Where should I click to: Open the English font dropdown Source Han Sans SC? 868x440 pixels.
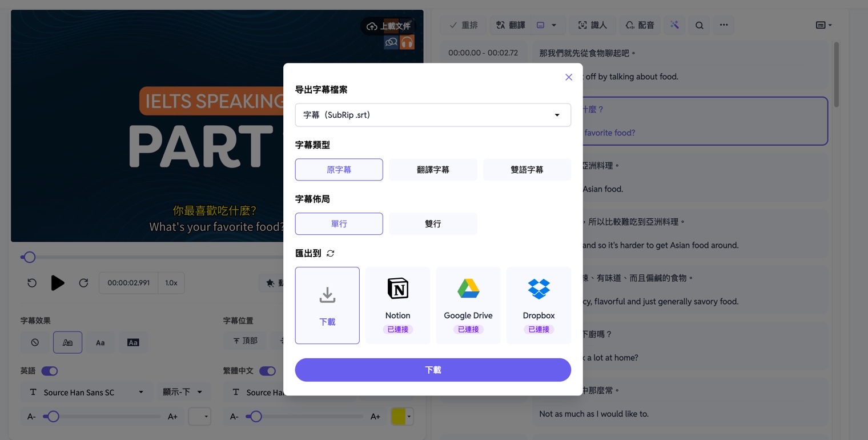tap(86, 392)
